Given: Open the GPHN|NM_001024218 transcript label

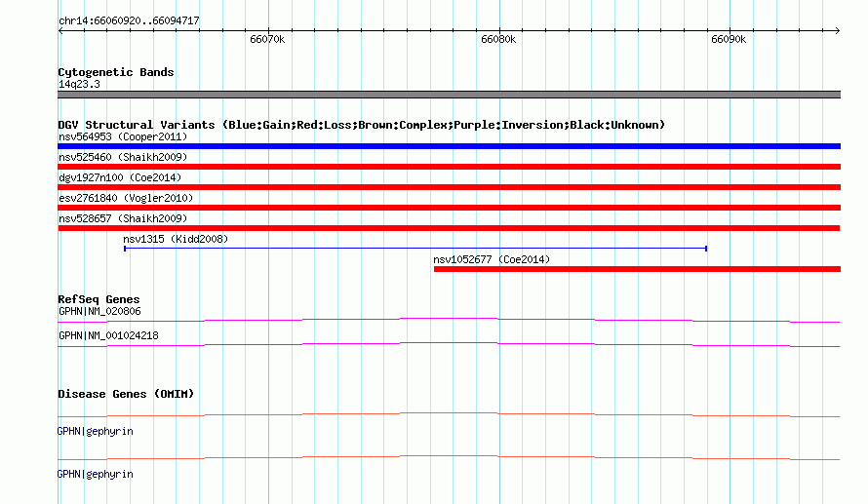Looking at the screenshot, I should click(108, 335).
